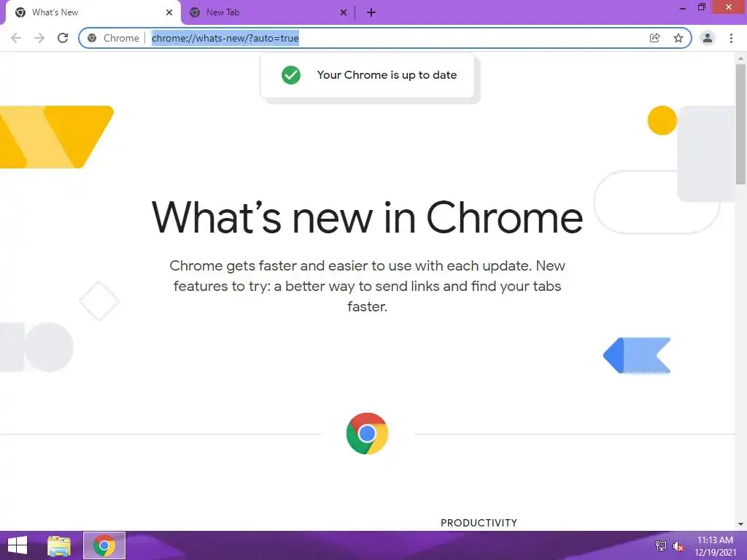Click the Chrome site info icon in address bar
The height and width of the screenshot is (560, 747).
tap(92, 38)
